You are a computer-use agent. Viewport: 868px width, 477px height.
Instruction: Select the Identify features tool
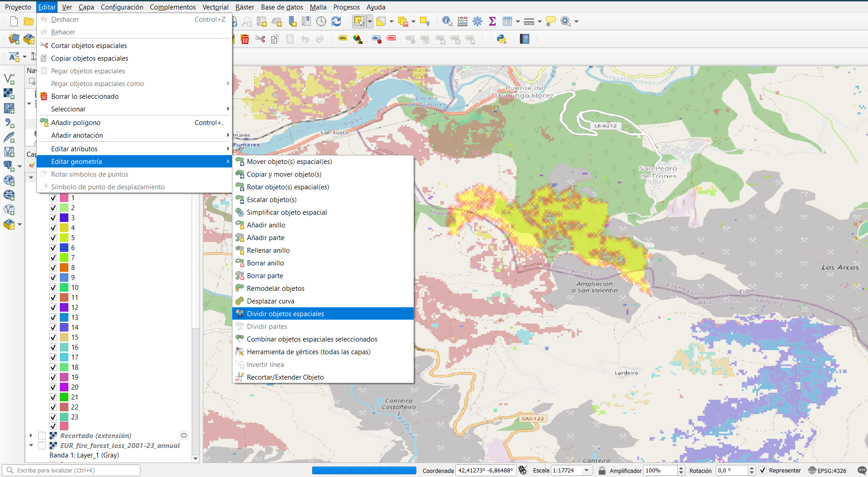tap(447, 21)
